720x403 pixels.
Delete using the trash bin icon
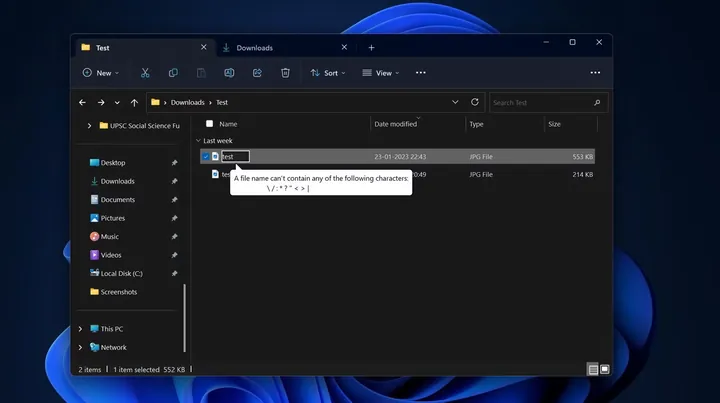(x=285, y=73)
